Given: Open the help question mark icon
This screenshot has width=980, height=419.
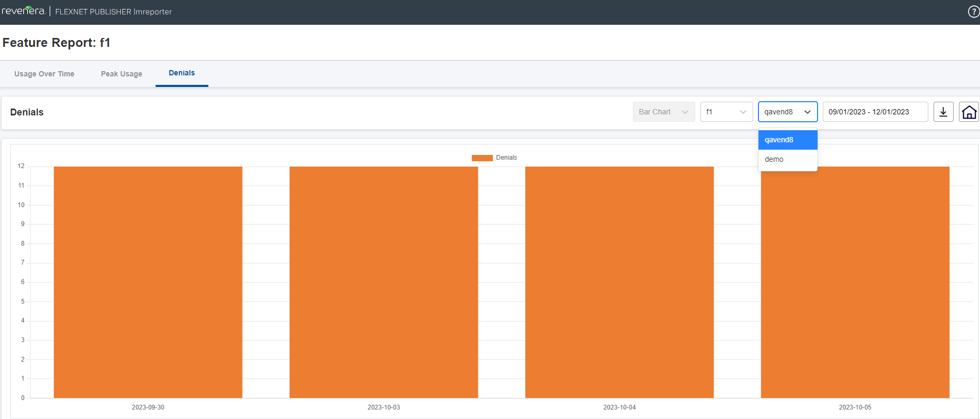Looking at the screenshot, I should click(x=974, y=12).
